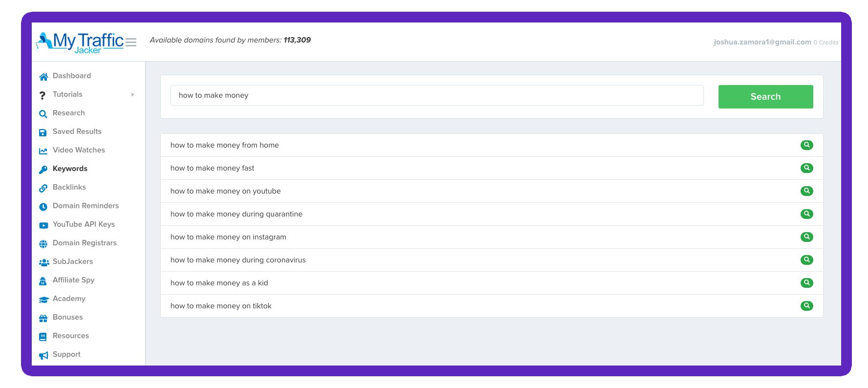Click the available domains count 113,309
The width and height of the screenshot is (868, 388).
[297, 40]
